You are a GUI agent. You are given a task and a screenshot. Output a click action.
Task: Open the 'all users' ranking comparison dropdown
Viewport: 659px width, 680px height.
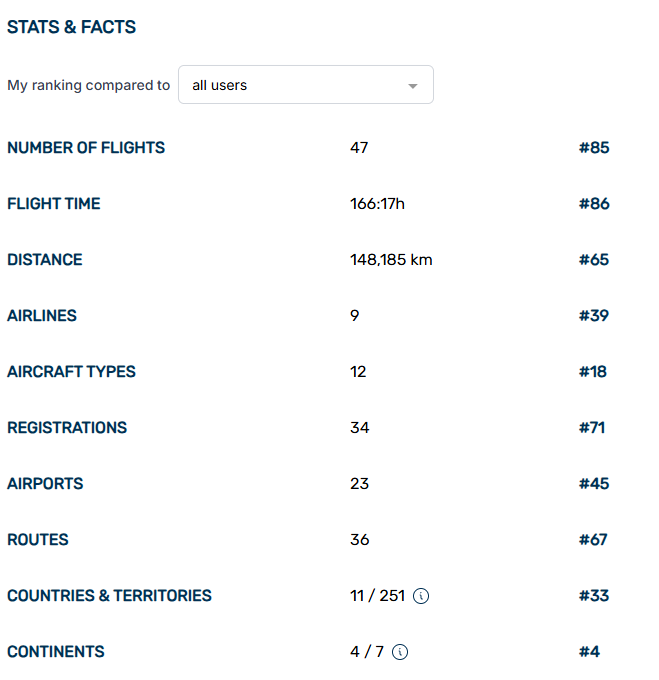tap(305, 85)
